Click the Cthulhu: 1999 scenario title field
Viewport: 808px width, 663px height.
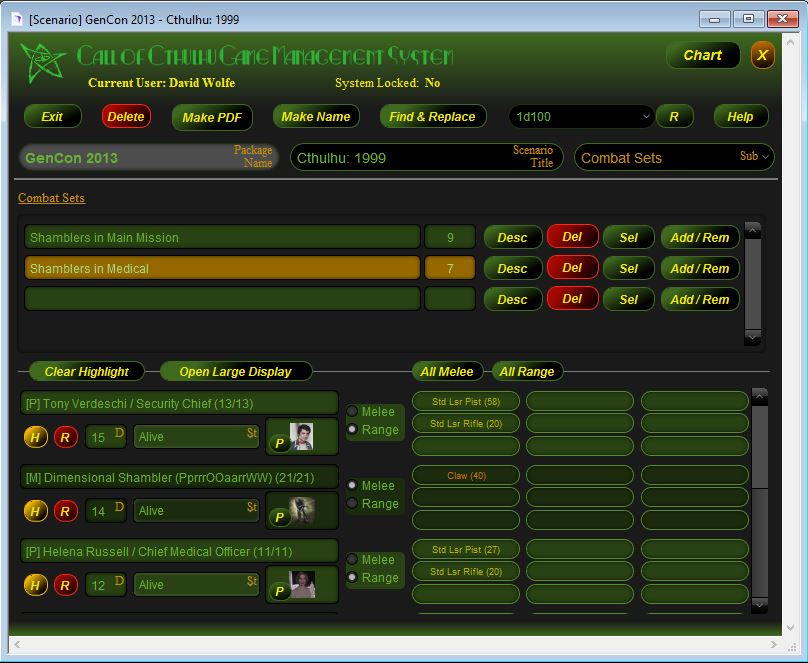coord(427,157)
